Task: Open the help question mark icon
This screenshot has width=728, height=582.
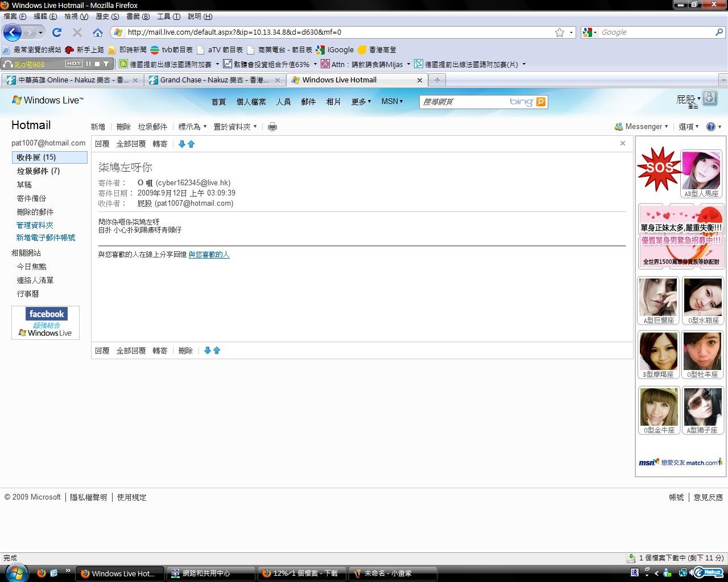Action: coord(711,127)
